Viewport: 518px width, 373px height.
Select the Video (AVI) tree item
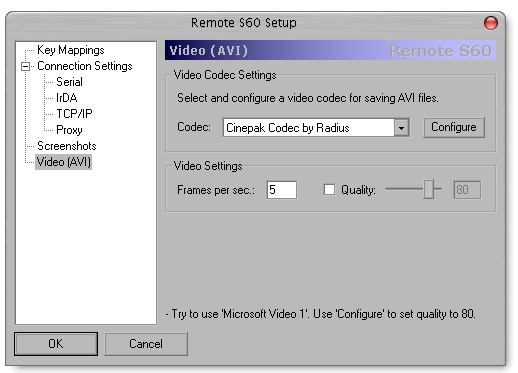63,162
